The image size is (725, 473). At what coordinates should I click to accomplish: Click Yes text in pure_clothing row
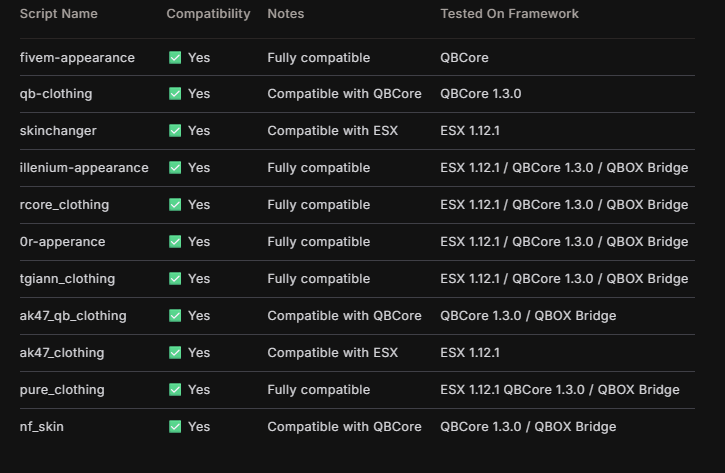click(199, 390)
